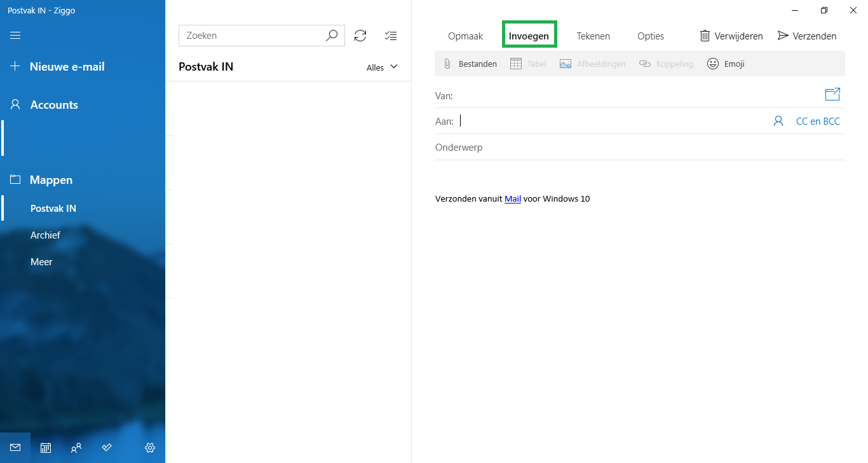Click the Onderwerp subject field
The height and width of the screenshot is (463, 868).
(635, 148)
